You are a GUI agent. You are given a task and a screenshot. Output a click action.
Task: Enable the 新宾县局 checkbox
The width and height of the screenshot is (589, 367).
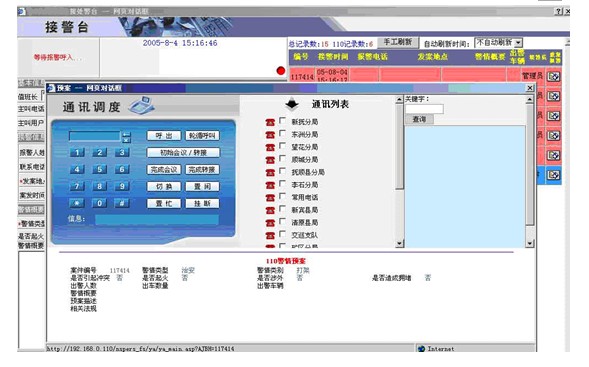(282, 209)
